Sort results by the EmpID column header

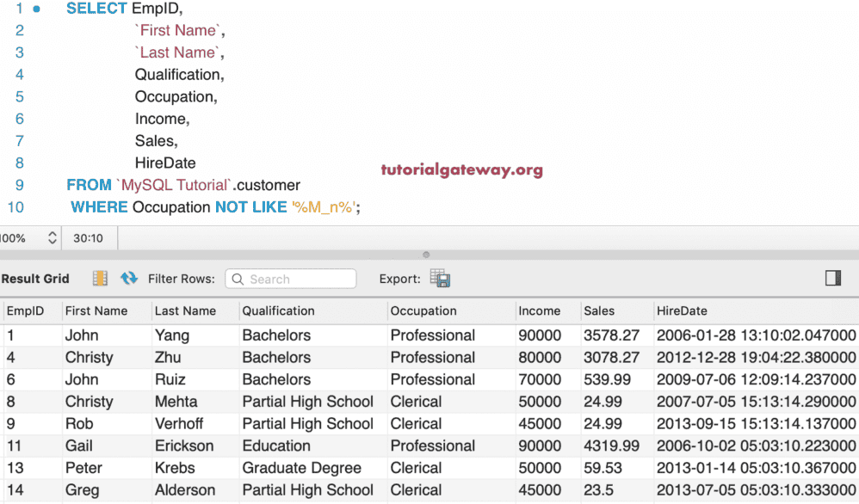click(30, 310)
